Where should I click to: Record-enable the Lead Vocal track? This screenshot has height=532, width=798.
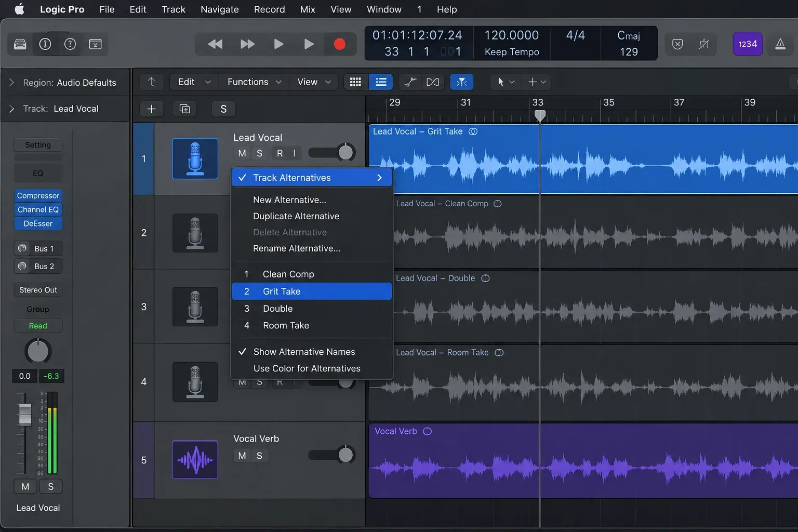coord(280,153)
